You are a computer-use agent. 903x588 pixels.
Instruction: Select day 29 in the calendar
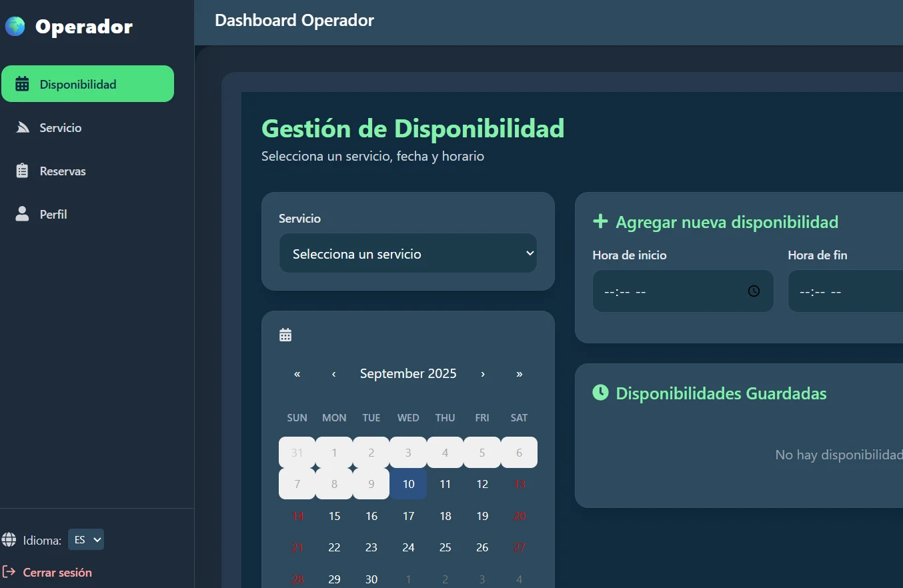[x=334, y=579]
